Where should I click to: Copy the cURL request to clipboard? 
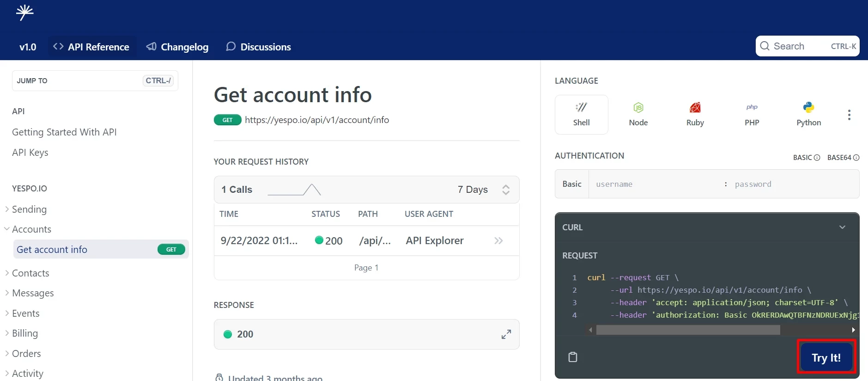point(573,357)
